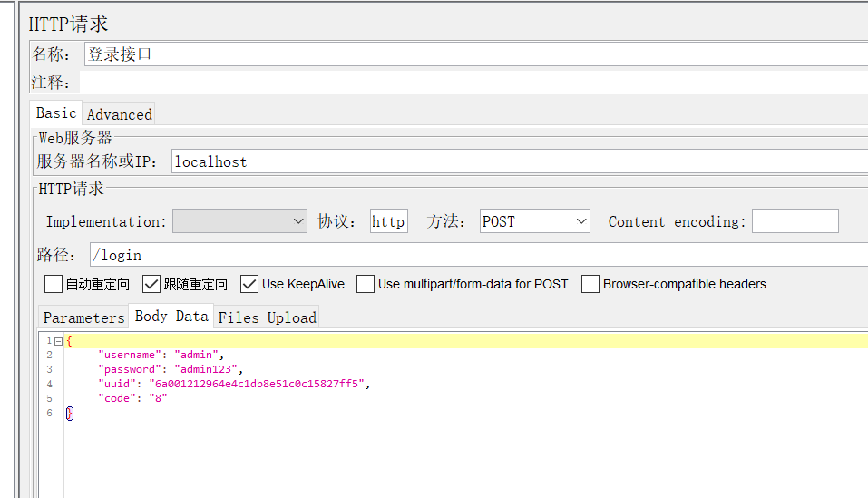868x498 pixels.
Task: Click the path field containing /login
Action: (478, 255)
